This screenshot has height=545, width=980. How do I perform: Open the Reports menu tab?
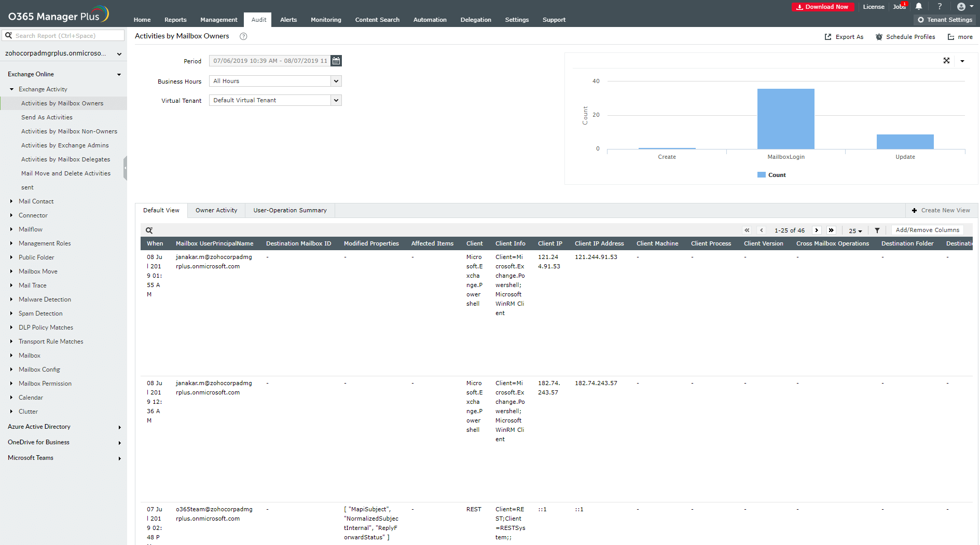pyautogui.click(x=175, y=20)
